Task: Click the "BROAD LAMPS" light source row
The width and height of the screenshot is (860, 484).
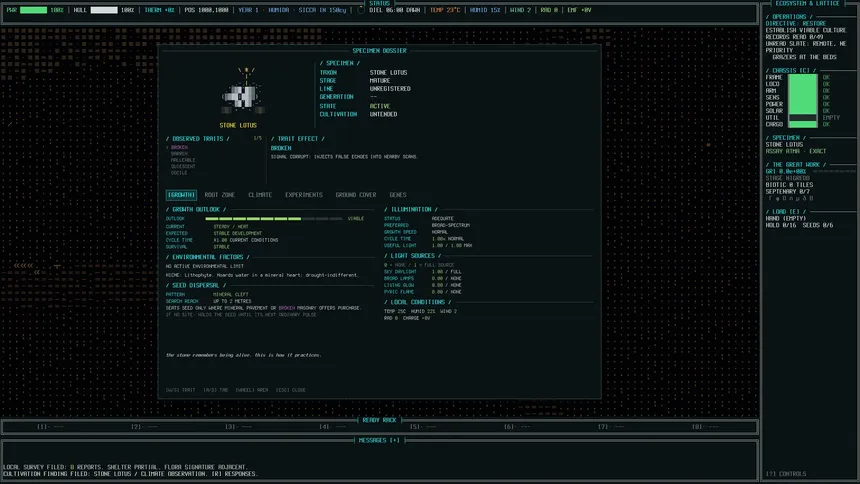Action: (423, 278)
